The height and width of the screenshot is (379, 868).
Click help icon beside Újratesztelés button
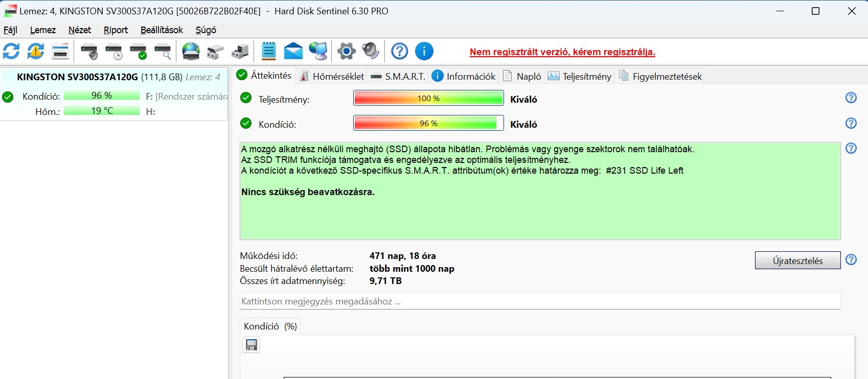tap(851, 259)
